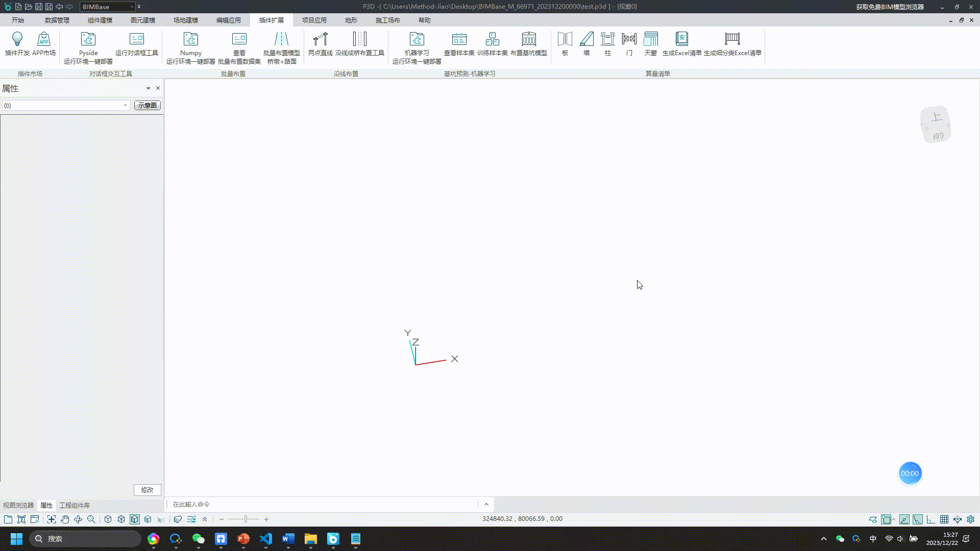Click the 天窗 component icon
The image size is (980, 551).
[650, 39]
